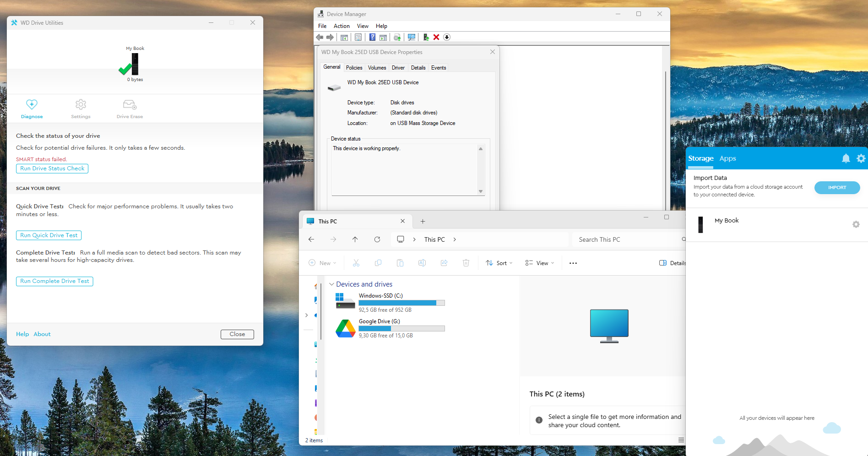Click the blue question mark Help icon
The image size is (868, 456).
click(373, 37)
